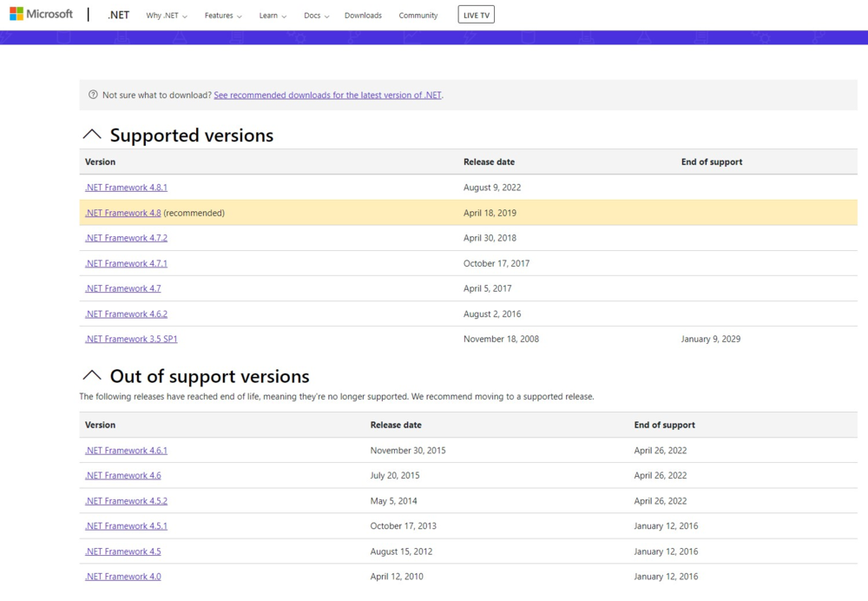Click the question mark help icon
Image resolution: width=868 pixels, height=601 pixels.
click(x=93, y=95)
